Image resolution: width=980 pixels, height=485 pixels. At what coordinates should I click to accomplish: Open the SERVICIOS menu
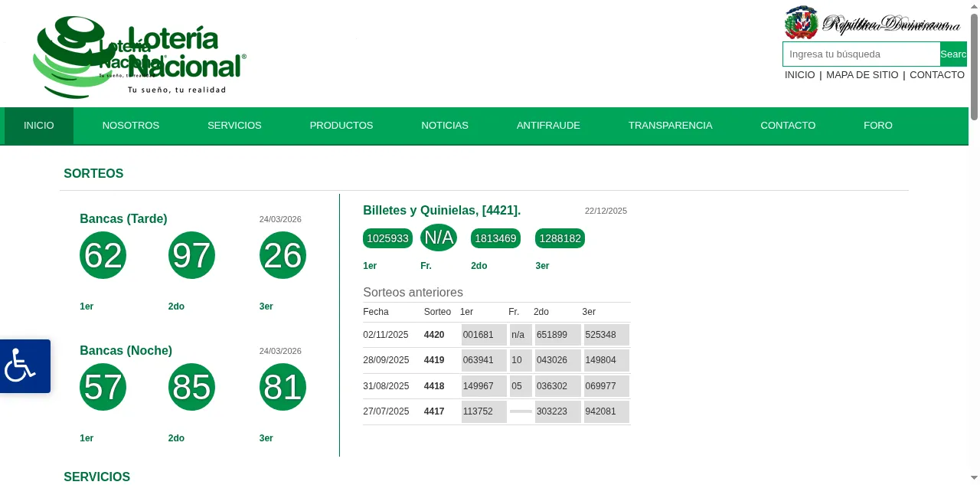(x=234, y=126)
